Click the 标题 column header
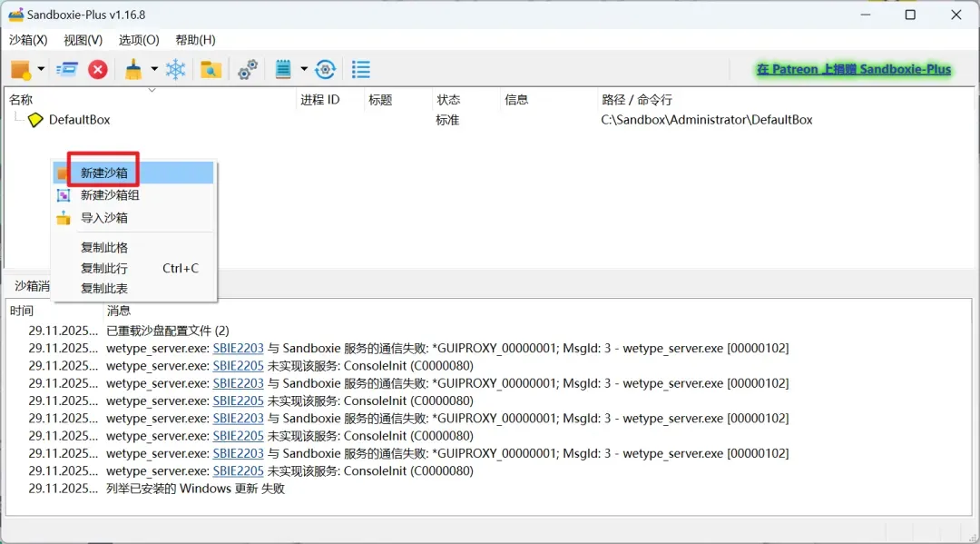The image size is (980, 544). [398, 99]
